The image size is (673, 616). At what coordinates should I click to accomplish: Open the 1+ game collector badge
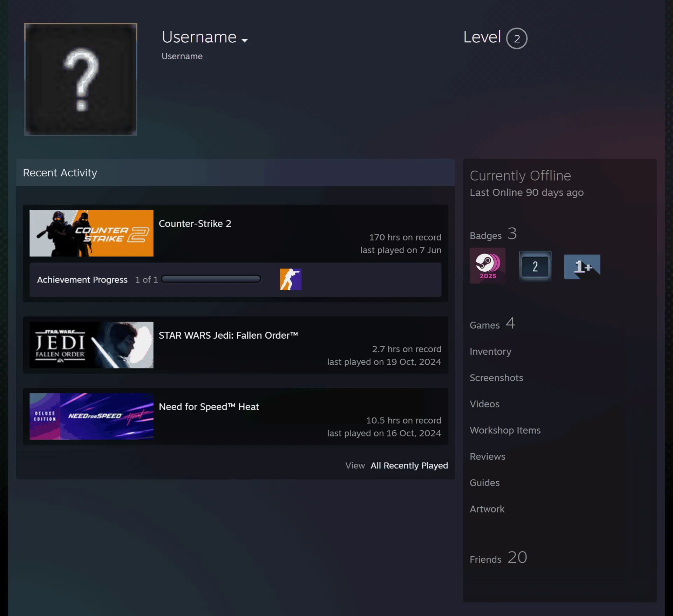point(582,267)
